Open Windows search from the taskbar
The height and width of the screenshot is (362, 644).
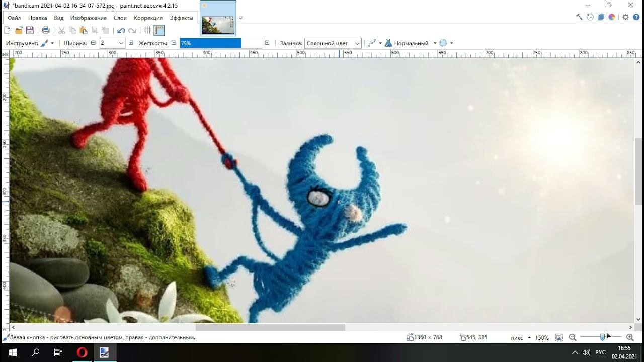click(x=35, y=352)
